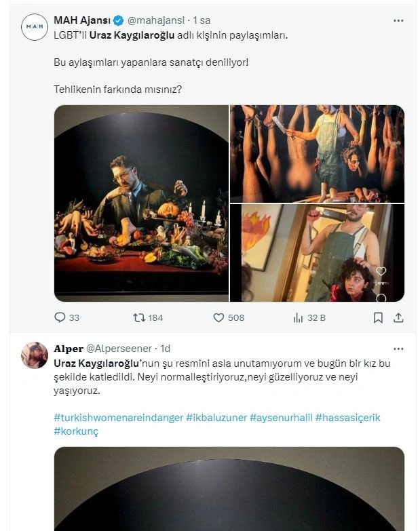This screenshot has width=420, height=531.
Task: Click the share icon on the first tweet
Action: pyautogui.click(x=399, y=317)
